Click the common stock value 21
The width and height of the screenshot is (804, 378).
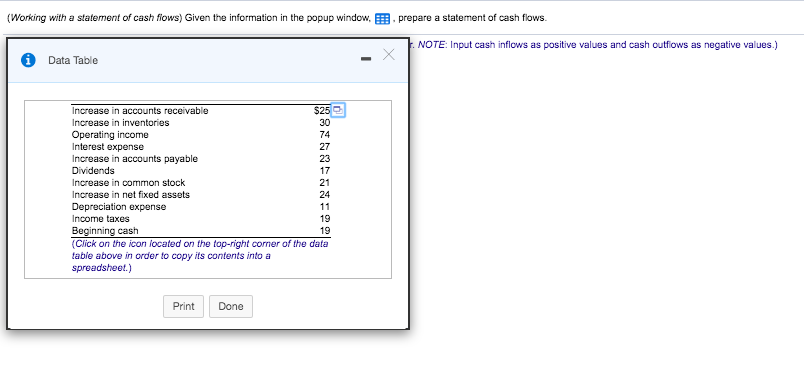325,183
